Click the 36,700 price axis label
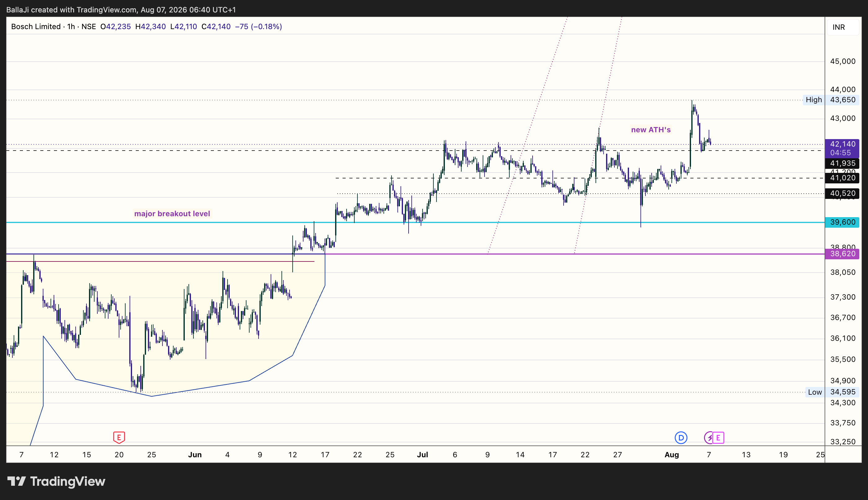This screenshot has height=500, width=868. (x=843, y=318)
